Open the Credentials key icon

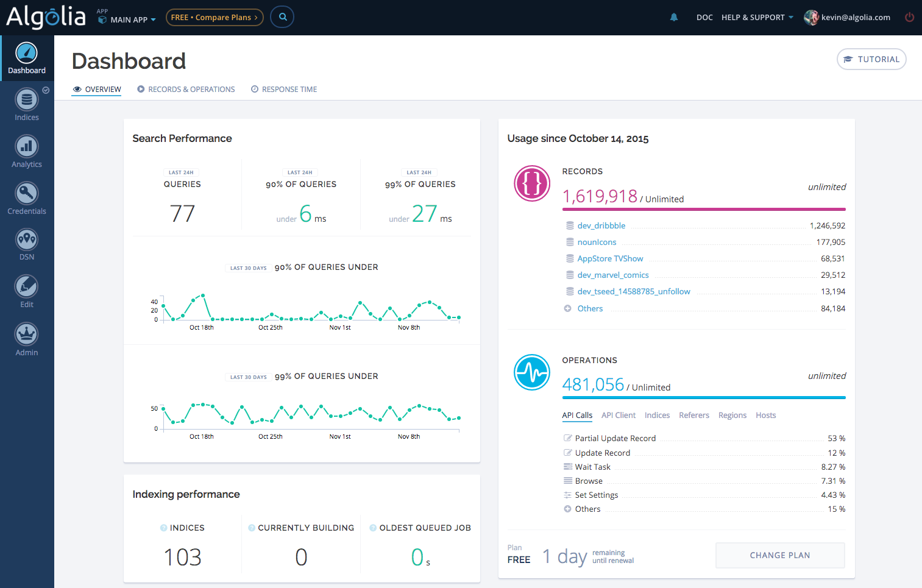26,193
